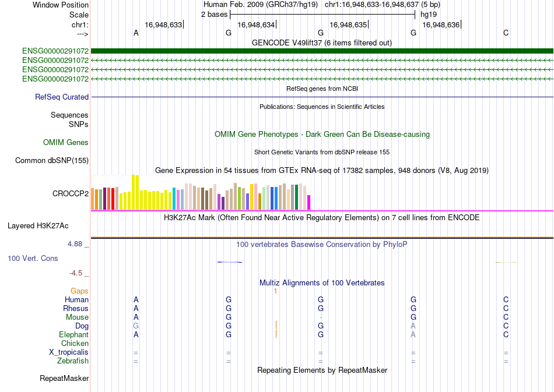Click the hg19 label beside scale bar
The image size is (554, 392).
click(x=429, y=15)
